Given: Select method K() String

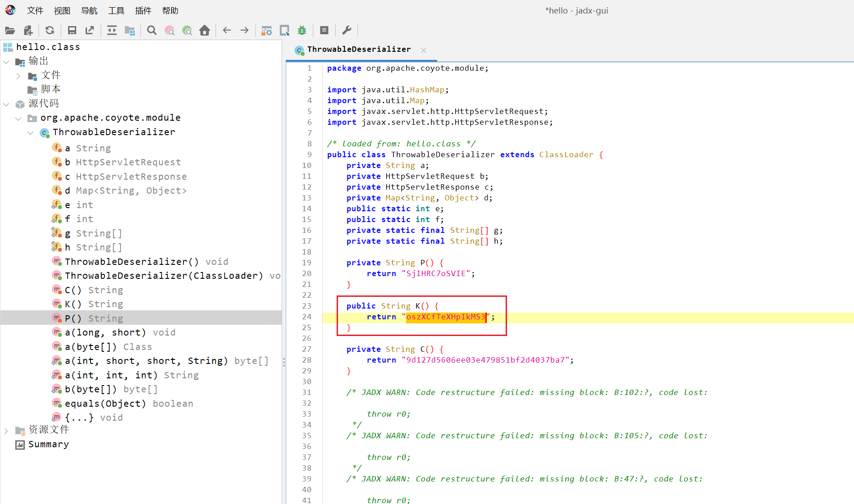Looking at the screenshot, I should coord(94,304).
